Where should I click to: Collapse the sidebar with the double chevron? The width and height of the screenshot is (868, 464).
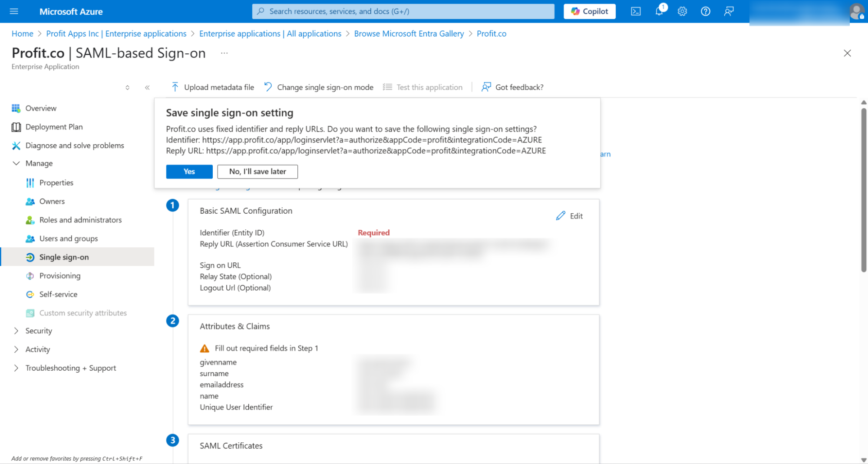[x=147, y=87]
